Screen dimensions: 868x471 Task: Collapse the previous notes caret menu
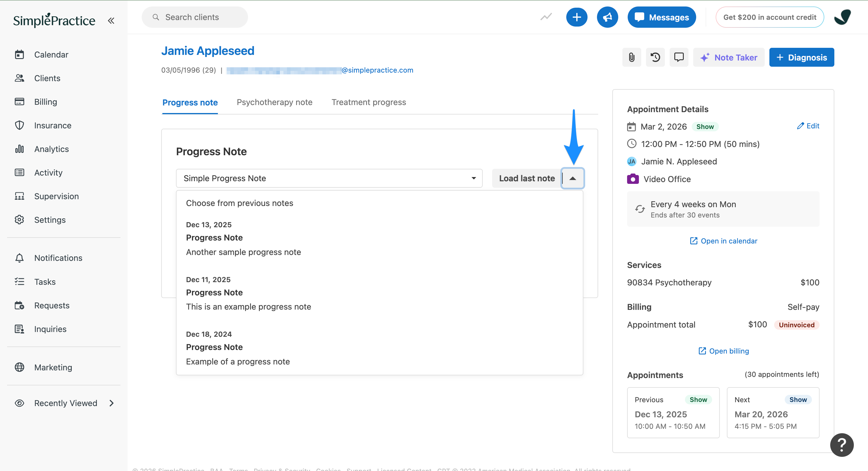pyautogui.click(x=572, y=178)
